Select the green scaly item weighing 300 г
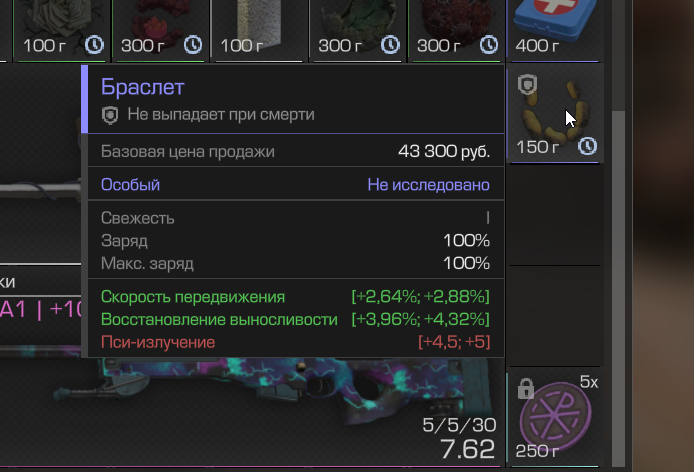The image size is (694, 472). click(x=355, y=30)
